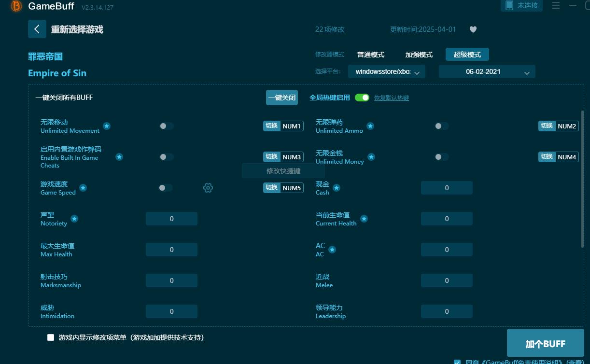Image resolution: width=590 pixels, height=364 pixels.
Task: Open the 06-02-2021 version dropdown
Action: [x=487, y=71]
